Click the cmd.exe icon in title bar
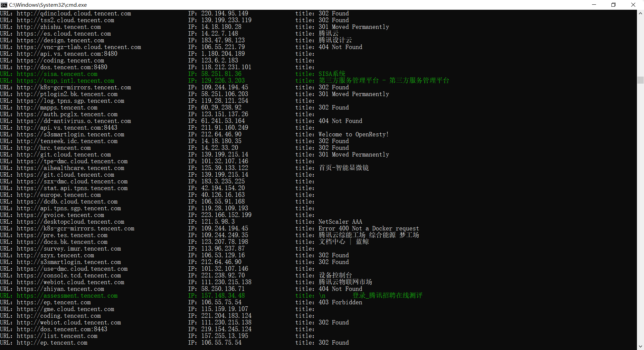Image resolution: width=644 pixels, height=350 pixels. pos(4,5)
